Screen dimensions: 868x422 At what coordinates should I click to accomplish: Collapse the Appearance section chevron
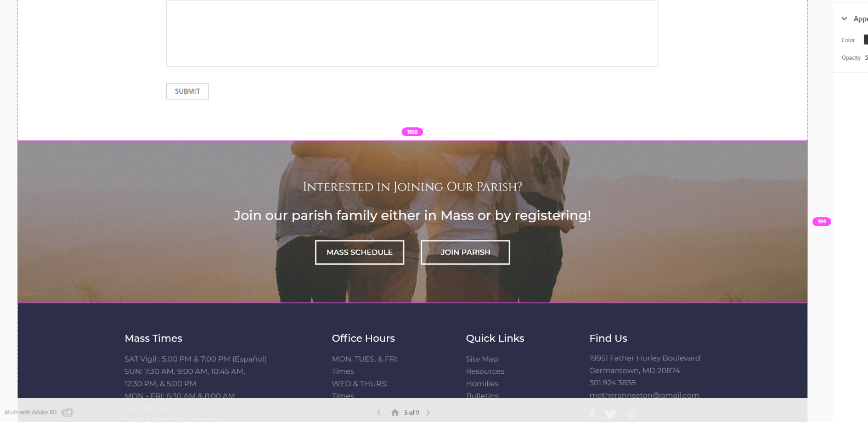tap(844, 19)
